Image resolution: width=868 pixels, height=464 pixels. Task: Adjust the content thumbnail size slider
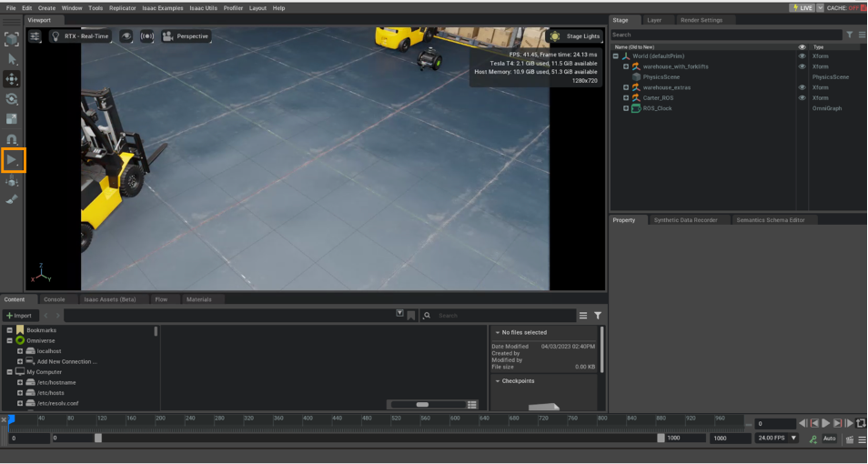(422, 404)
